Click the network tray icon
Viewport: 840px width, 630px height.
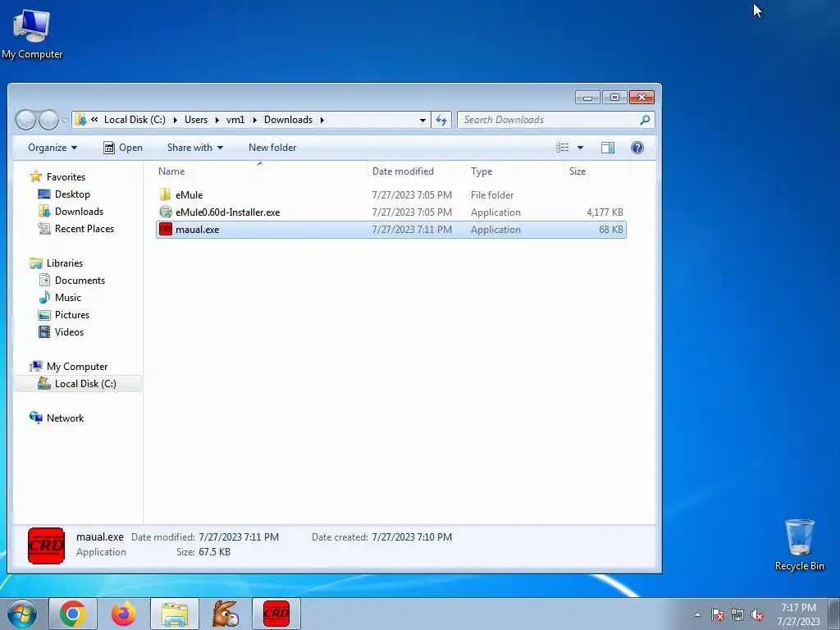point(737,614)
